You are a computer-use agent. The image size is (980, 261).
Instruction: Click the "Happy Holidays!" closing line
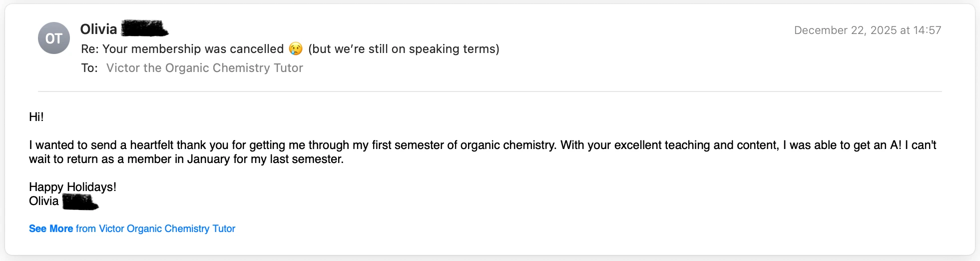click(72, 187)
